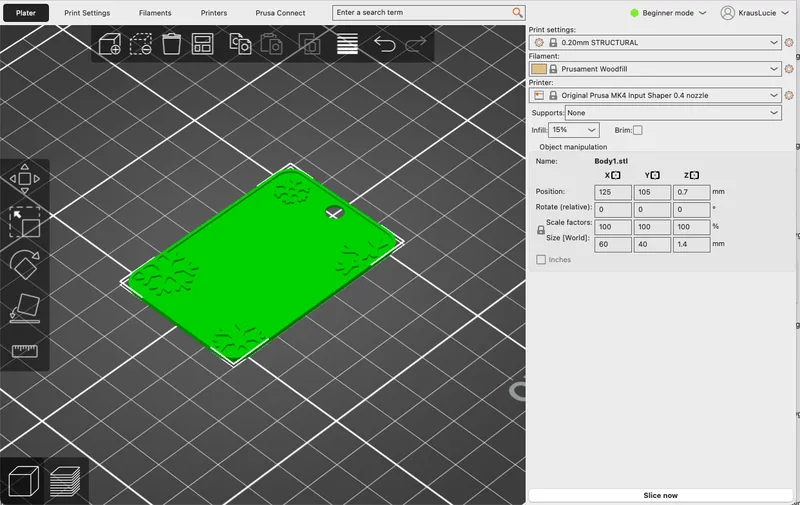This screenshot has height=505, width=800.
Task: Click the Delete all trash can icon
Action: click(171, 44)
